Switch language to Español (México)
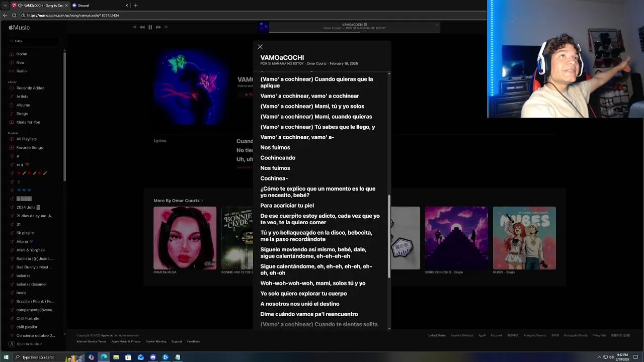 pos(462,335)
